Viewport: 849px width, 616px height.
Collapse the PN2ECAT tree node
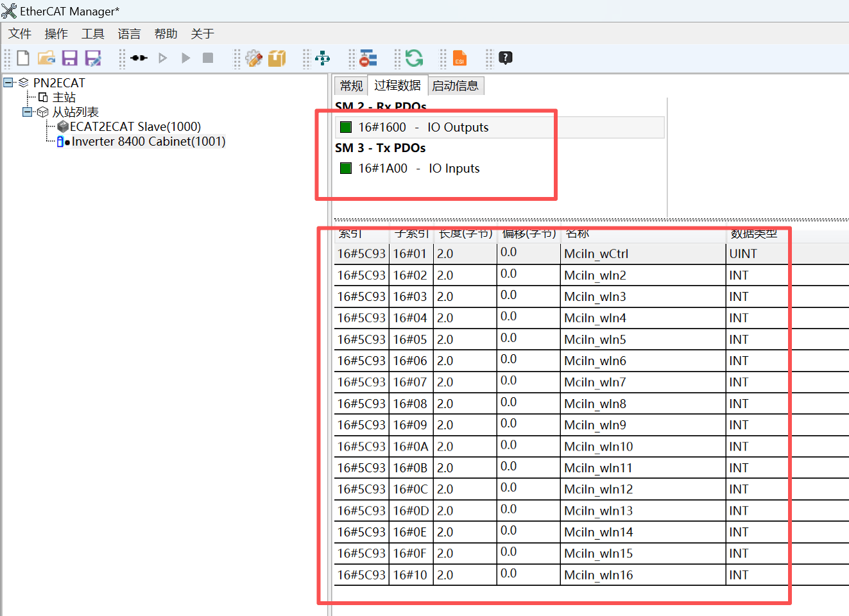coord(8,82)
